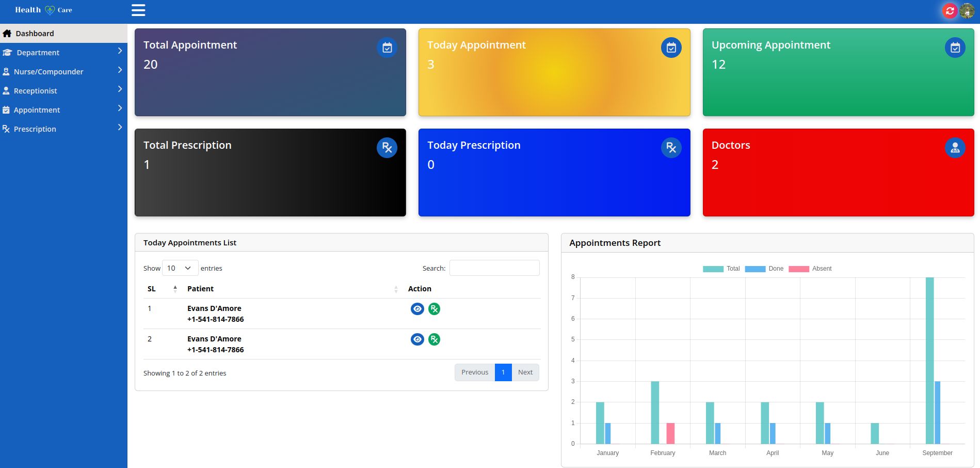
Task: Toggle the Total legend swatch
Action: click(x=713, y=269)
